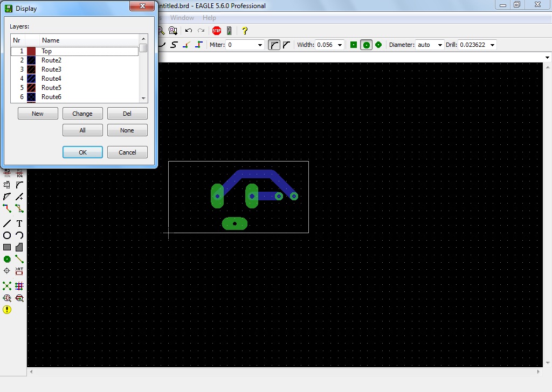
Task: Click Cancel in Display dialog
Action: tap(127, 152)
